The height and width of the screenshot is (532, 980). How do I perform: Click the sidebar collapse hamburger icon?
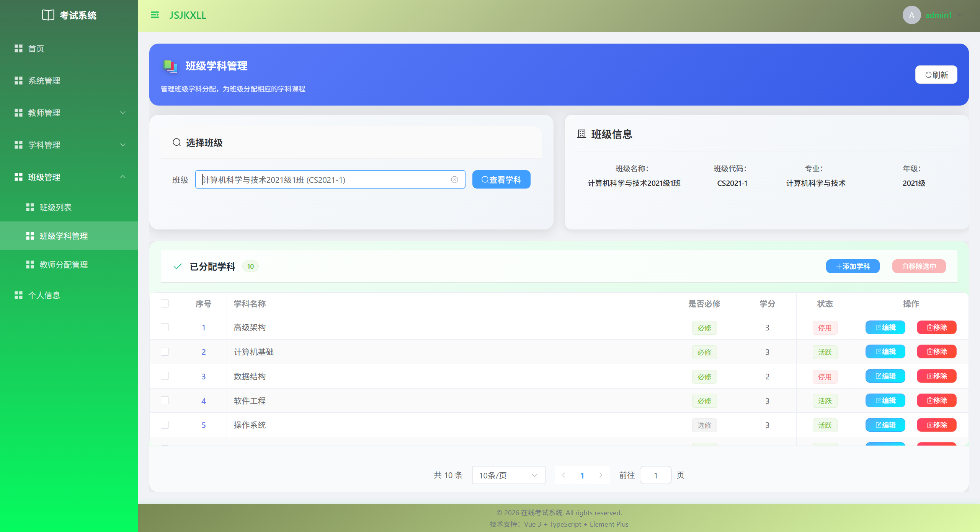[155, 15]
